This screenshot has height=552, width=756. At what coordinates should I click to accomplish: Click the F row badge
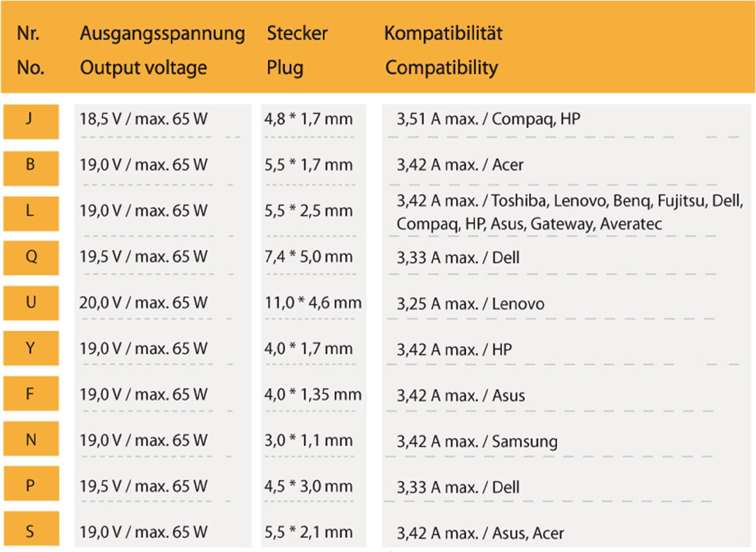coord(31,394)
